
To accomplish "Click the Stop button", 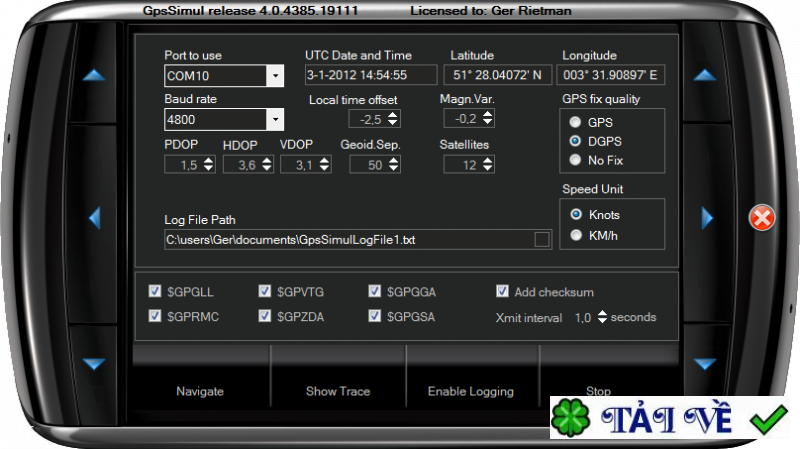I will pyautogui.click(x=598, y=390).
